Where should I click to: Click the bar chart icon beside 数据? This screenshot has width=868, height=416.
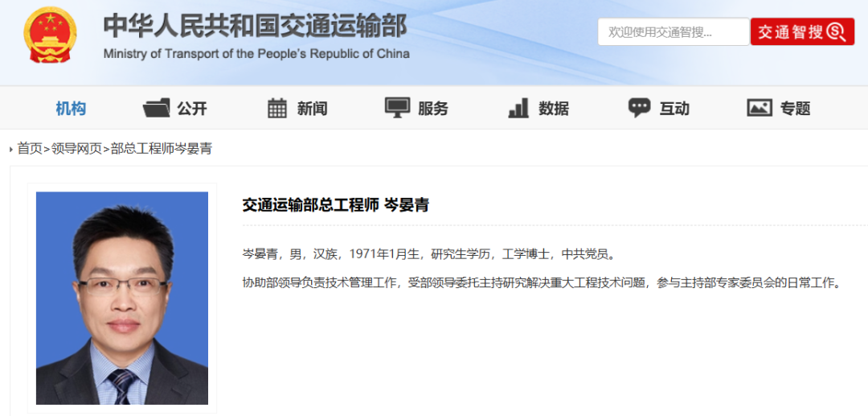pyautogui.click(x=518, y=108)
